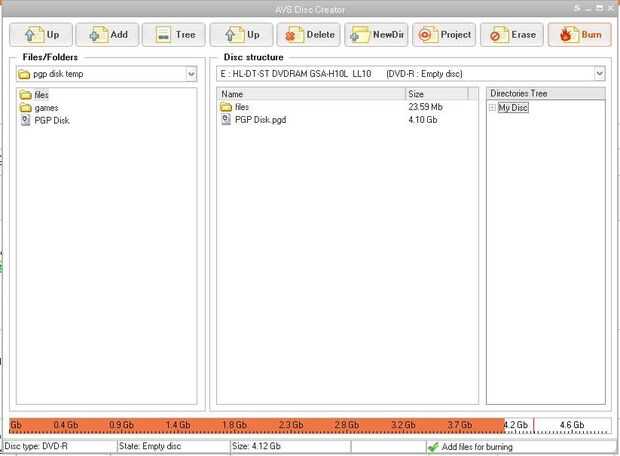Toggle the Tree view button

coord(174,35)
